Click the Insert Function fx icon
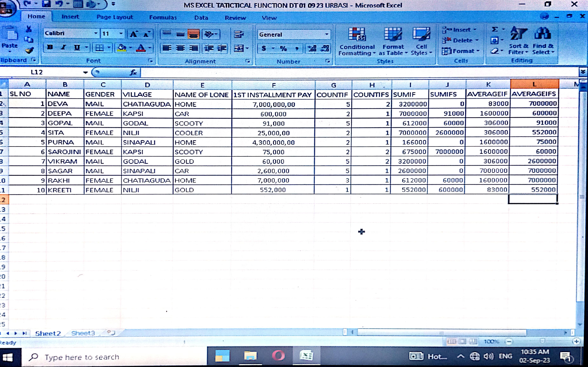This screenshot has height=367, width=588. coord(133,72)
